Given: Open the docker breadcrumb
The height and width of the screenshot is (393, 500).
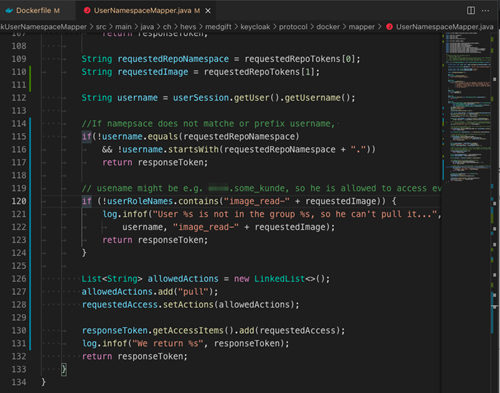Looking at the screenshot, I should coord(328,27).
